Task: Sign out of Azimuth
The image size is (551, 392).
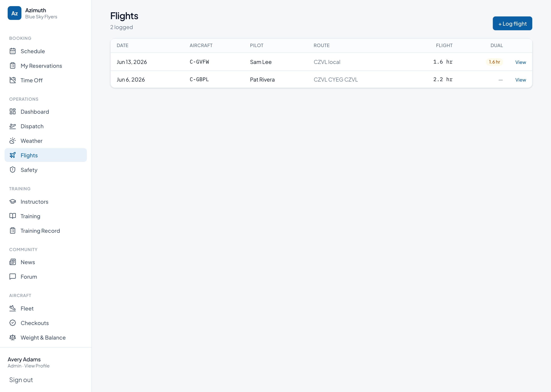Action: 21,380
